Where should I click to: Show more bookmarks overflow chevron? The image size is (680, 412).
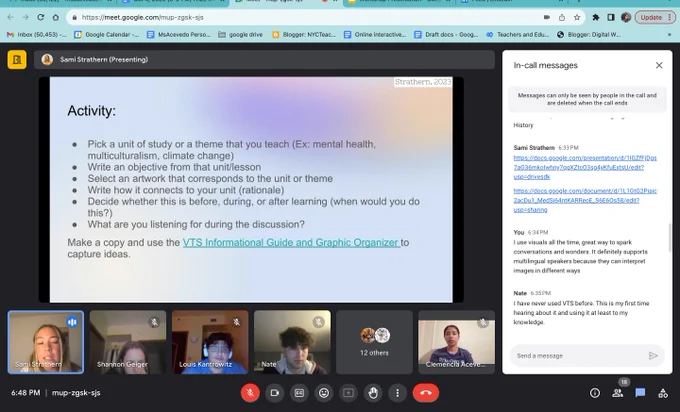669,35
